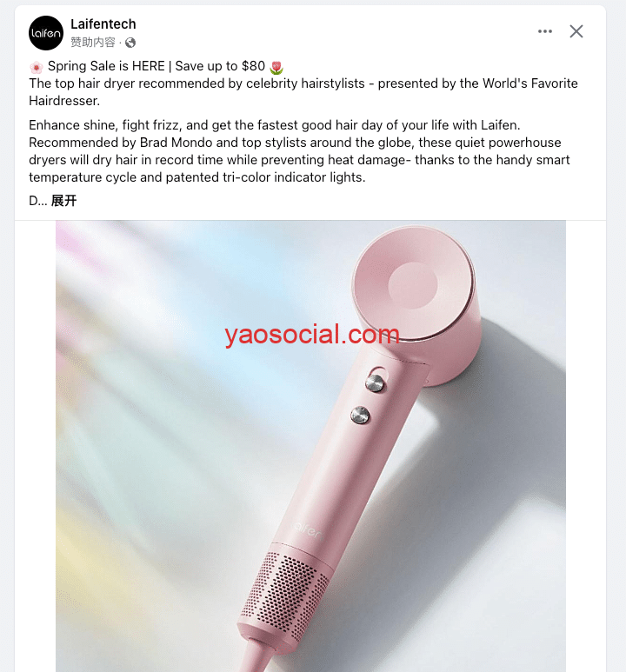Viewport: 626px width, 672px height.
Task: Click the tulip emoji after $80
Action: (x=277, y=67)
